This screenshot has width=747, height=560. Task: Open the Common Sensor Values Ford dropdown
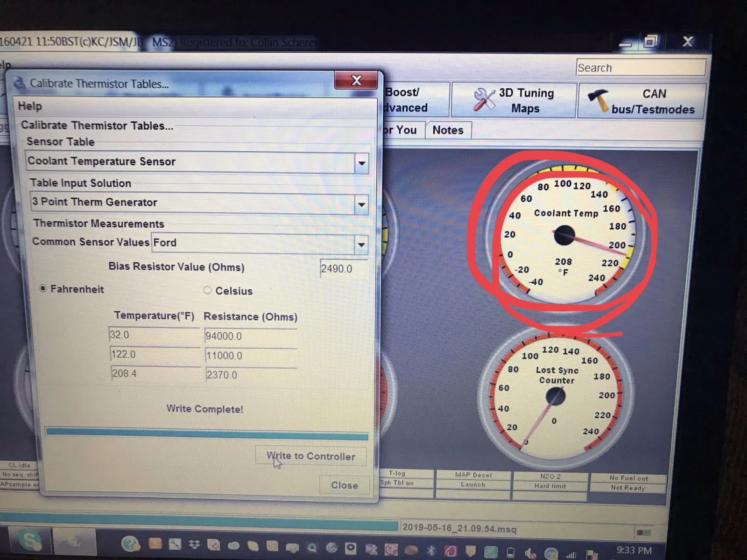pos(361,244)
